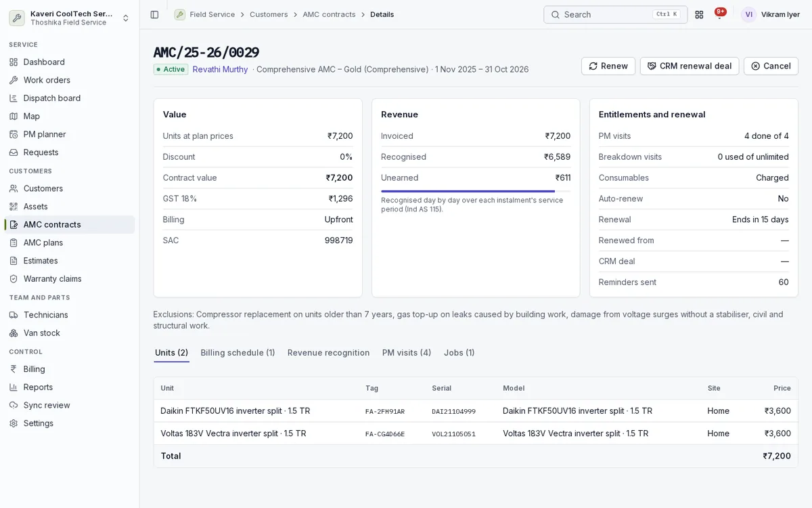Viewport: 812px width, 508px height.
Task: Toggle the sidebar panel icon
Action: coord(154,14)
